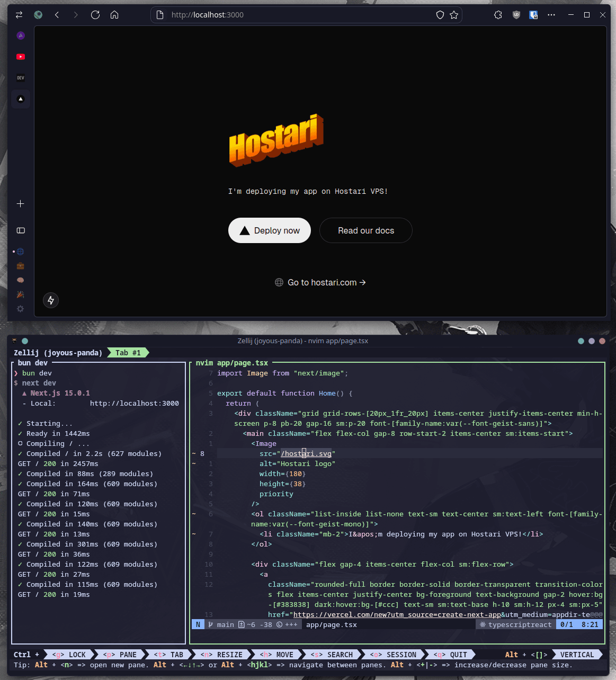616x680 pixels.
Task: Go to the browser home page
Action: click(114, 15)
